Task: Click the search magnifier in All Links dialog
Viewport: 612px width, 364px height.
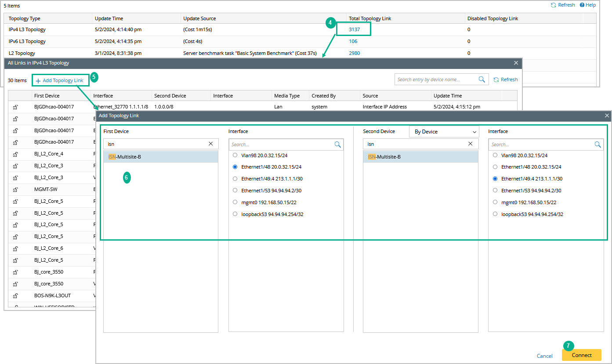Action: click(x=482, y=79)
